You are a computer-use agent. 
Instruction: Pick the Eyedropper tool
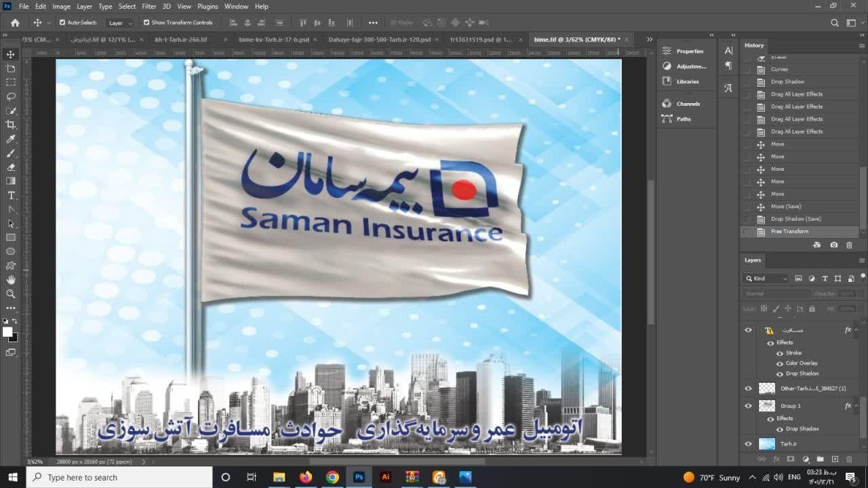[x=11, y=139]
